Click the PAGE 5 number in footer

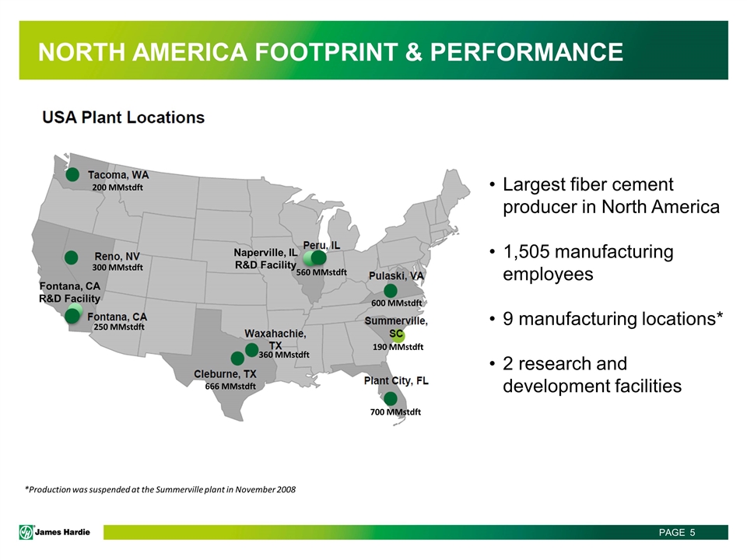(676, 532)
